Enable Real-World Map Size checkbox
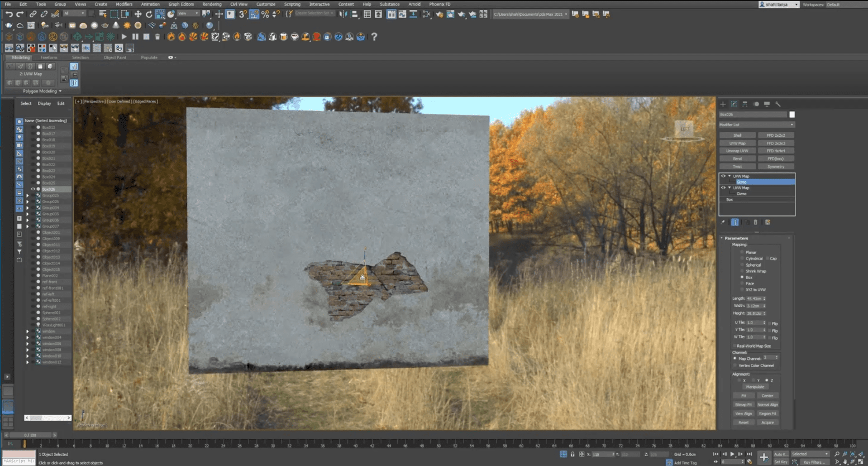This screenshot has height=466, width=868. tap(735, 346)
